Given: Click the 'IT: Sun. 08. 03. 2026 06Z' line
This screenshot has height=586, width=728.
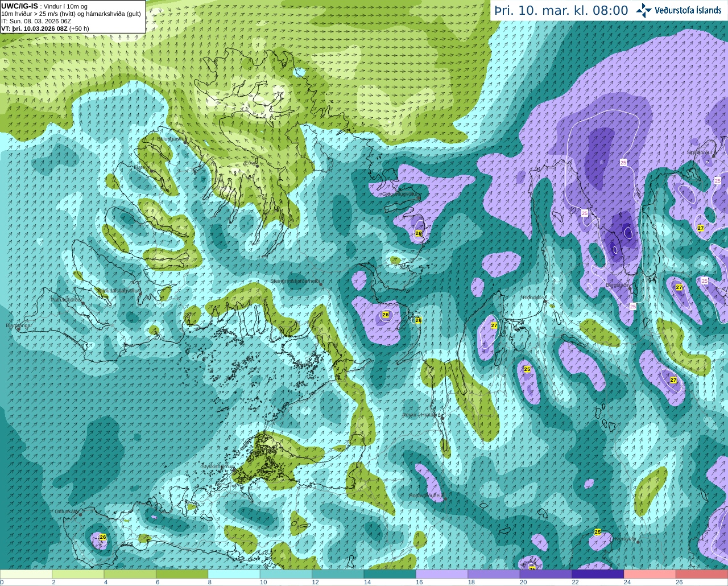Looking at the screenshot, I should coord(36,21).
